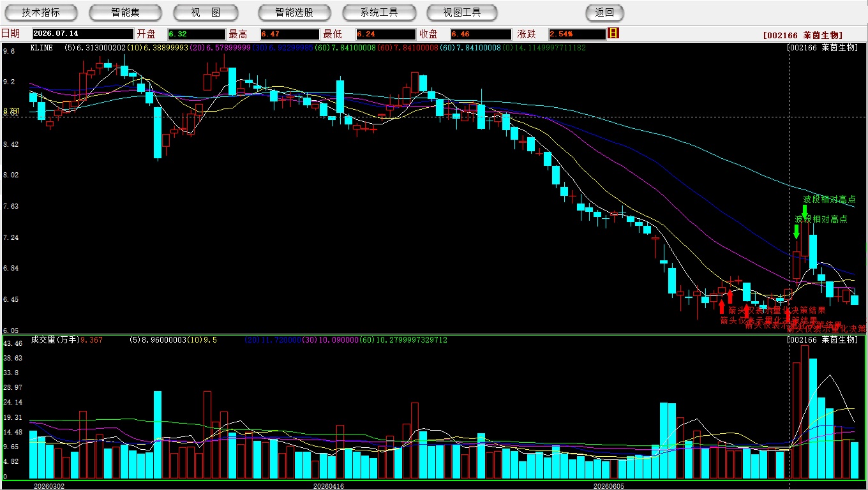Viewport: 868px width, 490px height.
Task: Click the leftmost red up arrow signal
Action: pos(722,307)
